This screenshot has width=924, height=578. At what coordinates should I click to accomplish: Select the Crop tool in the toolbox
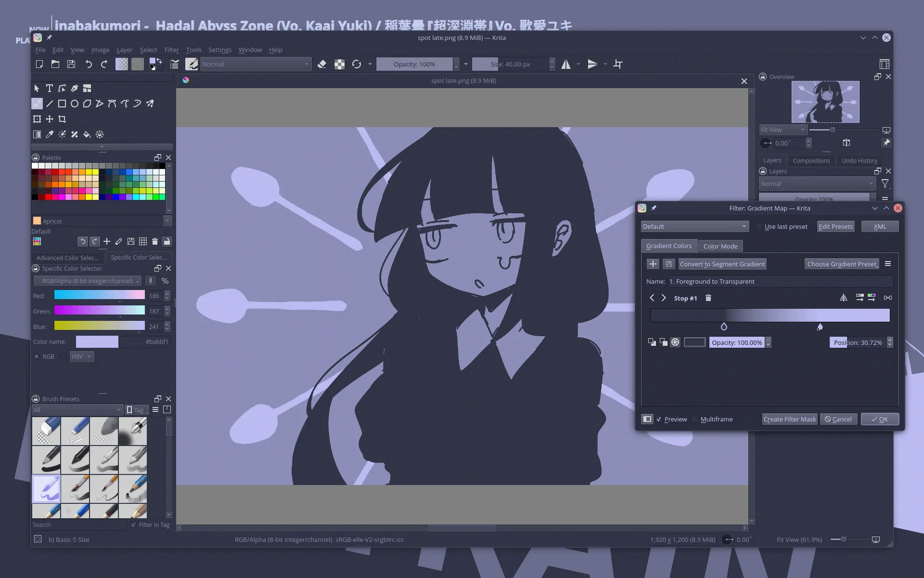click(x=62, y=119)
